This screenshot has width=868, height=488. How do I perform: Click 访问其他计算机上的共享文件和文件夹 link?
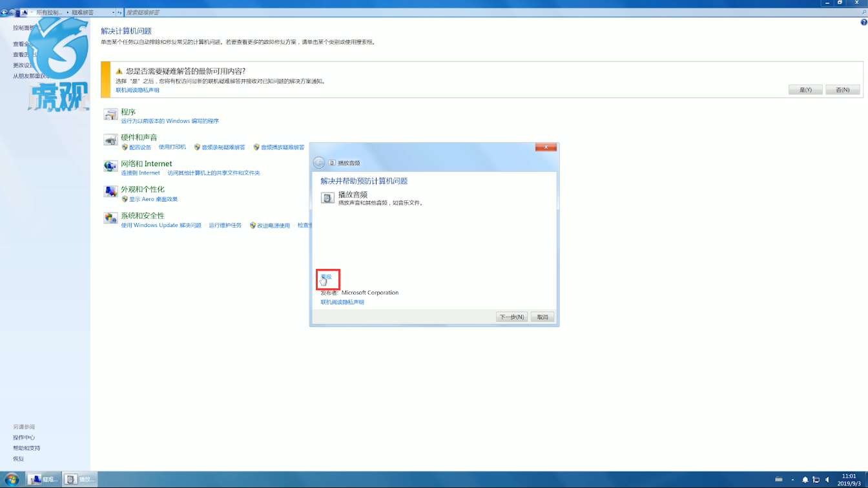pos(214,173)
